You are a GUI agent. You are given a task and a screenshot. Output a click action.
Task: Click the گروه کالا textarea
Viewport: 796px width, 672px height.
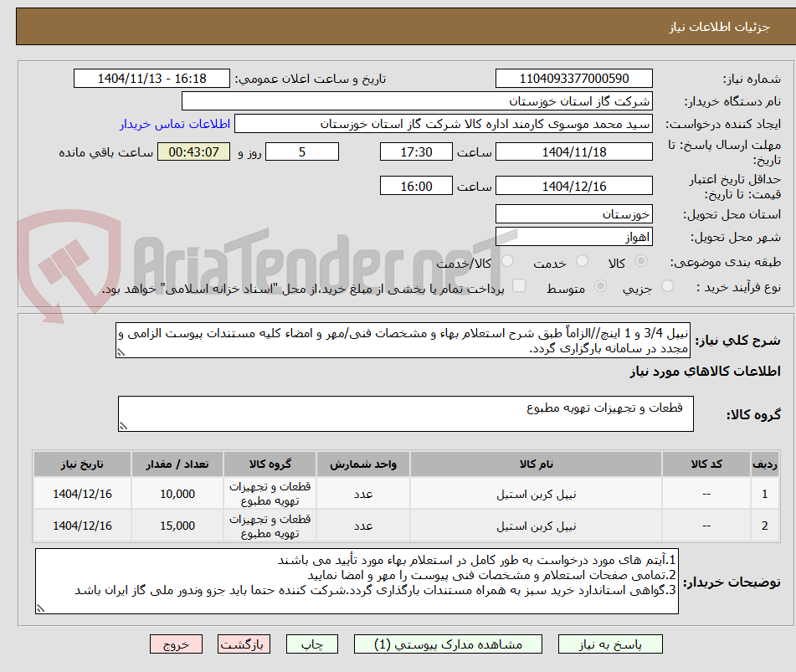[x=406, y=413]
